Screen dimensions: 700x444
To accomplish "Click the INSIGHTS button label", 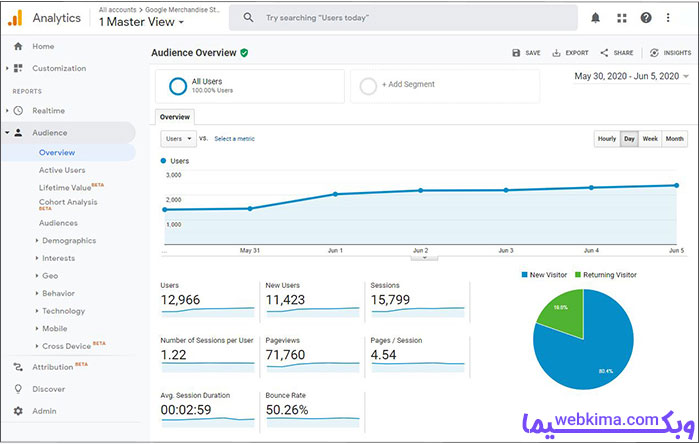I will (677, 53).
